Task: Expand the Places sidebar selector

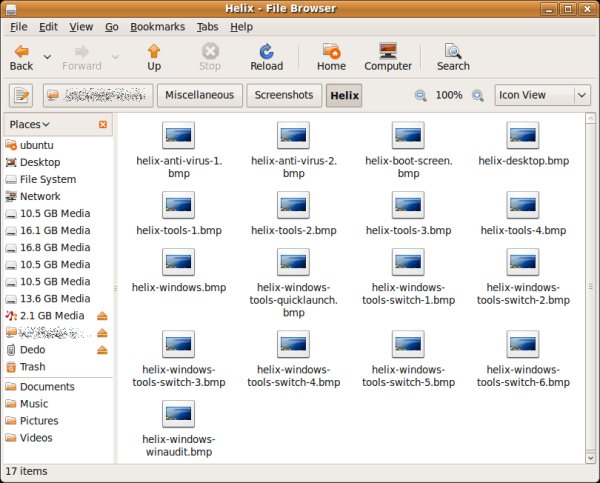Action: [x=30, y=124]
